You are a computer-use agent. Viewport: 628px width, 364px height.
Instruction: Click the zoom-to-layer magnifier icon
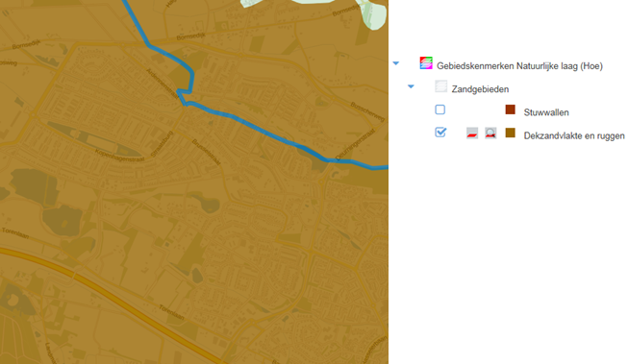pyautogui.click(x=490, y=133)
